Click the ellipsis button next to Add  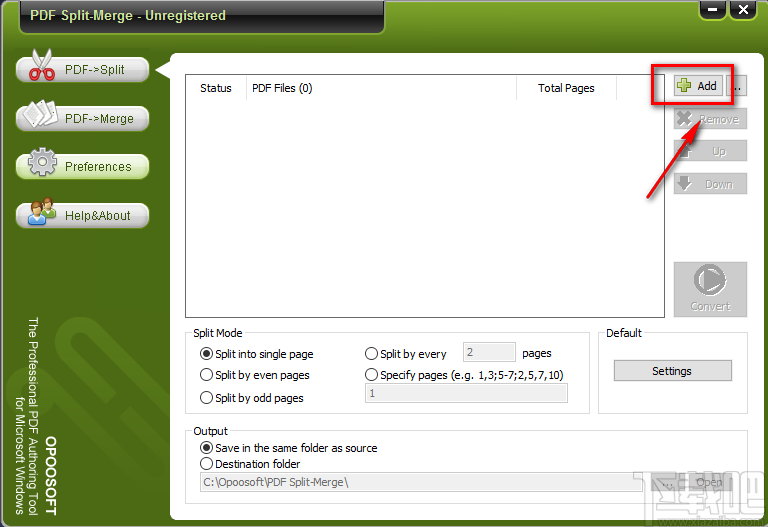coord(737,86)
